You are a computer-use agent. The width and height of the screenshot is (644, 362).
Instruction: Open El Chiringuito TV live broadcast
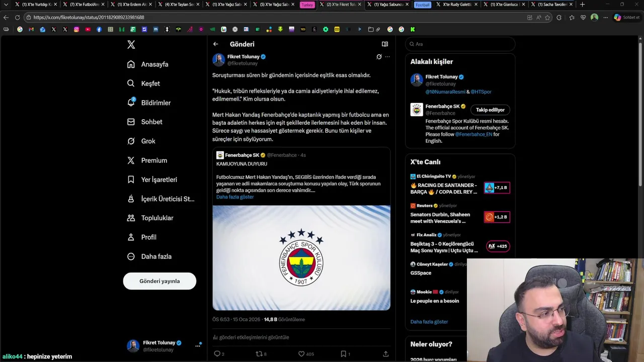point(460,185)
